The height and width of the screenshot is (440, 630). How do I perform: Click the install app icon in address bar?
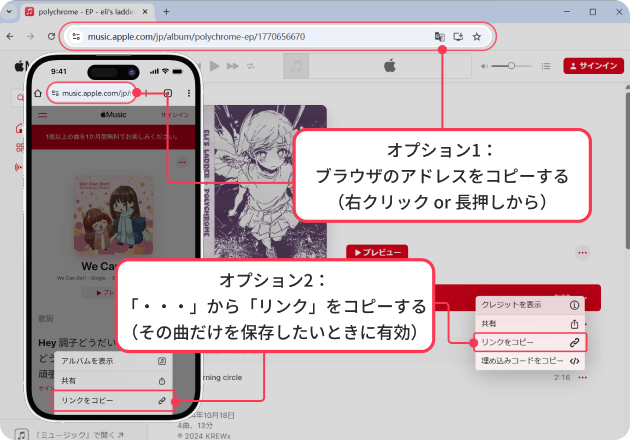pos(458,36)
